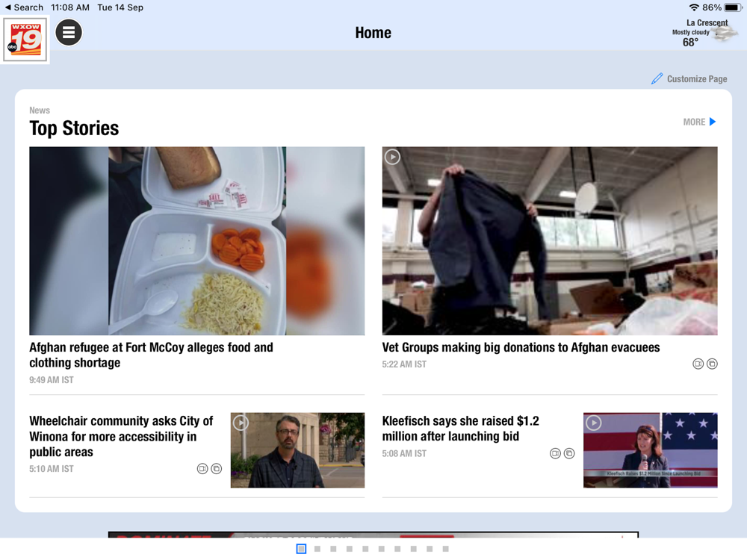Open Afghan refugee at Fort McCoy headline
The width and height of the screenshot is (747, 560).
click(151, 355)
